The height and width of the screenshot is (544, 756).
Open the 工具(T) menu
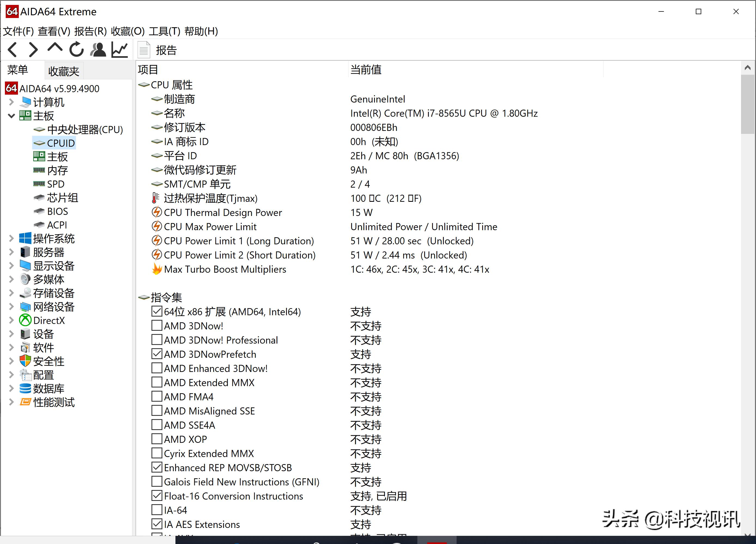pos(164,31)
